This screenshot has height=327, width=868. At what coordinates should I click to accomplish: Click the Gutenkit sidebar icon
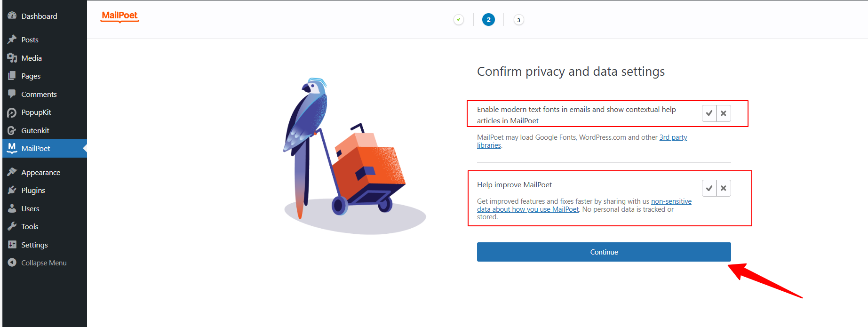[x=12, y=131]
